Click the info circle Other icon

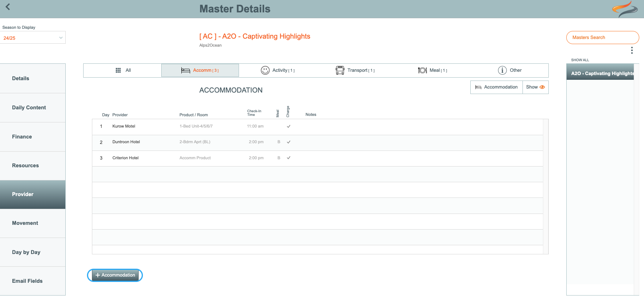point(502,70)
